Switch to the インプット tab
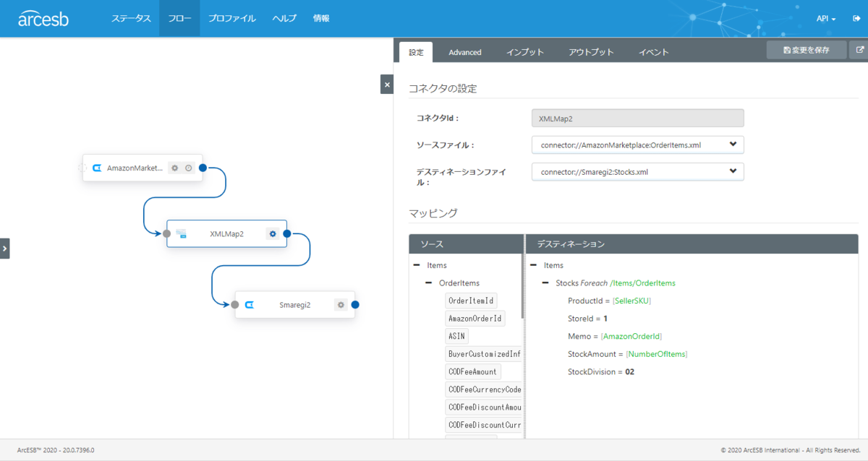This screenshot has width=868, height=461. (x=525, y=52)
